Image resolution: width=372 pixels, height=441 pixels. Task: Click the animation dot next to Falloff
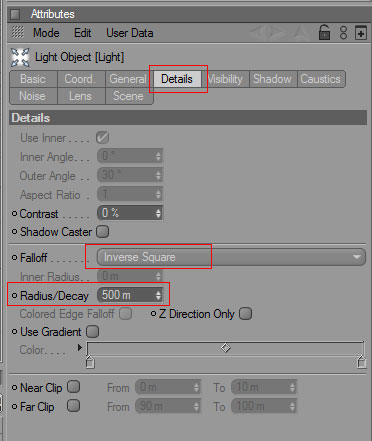14,257
